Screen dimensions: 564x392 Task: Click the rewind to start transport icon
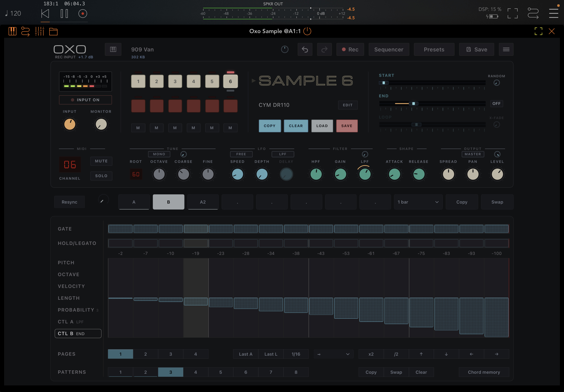[45, 14]
